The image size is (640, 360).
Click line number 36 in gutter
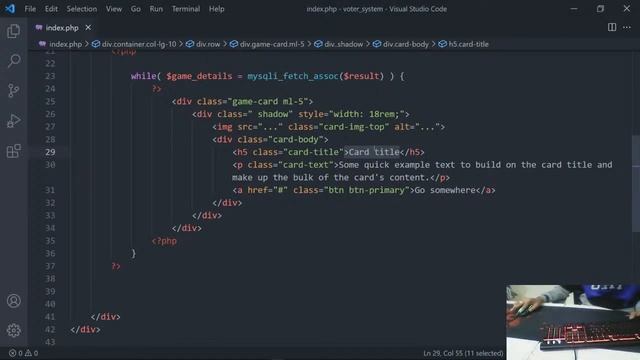50,253
